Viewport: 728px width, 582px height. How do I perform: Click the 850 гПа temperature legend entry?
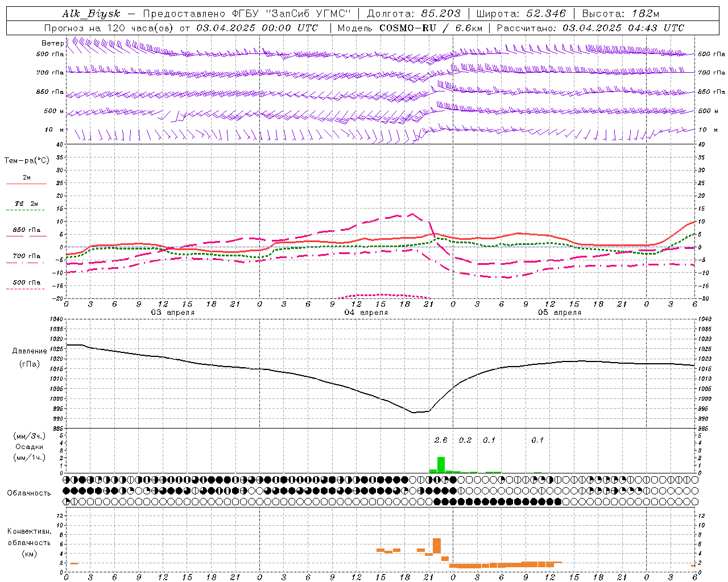tap(27, 230)
